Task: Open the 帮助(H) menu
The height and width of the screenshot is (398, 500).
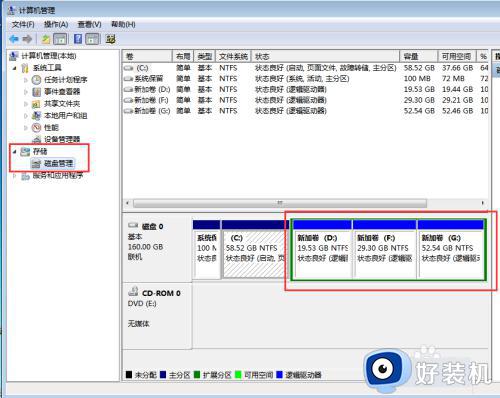Action: pos(123,25)
